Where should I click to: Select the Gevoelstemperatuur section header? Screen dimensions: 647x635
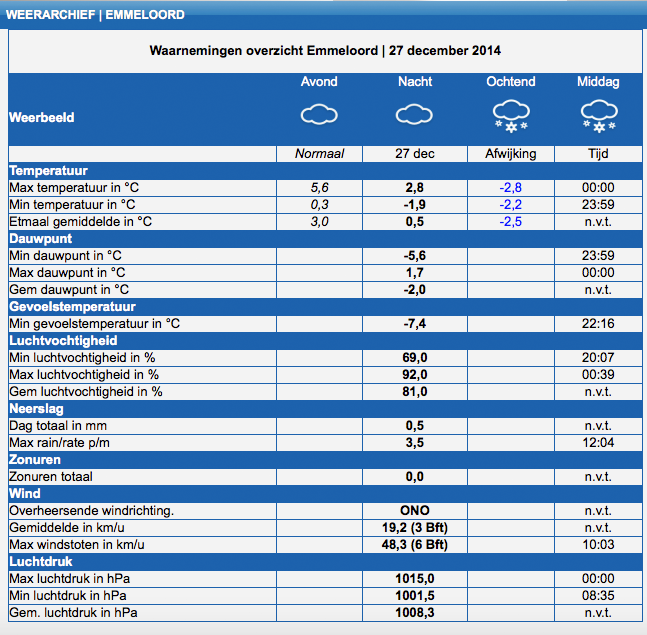(x=72, y=307)
